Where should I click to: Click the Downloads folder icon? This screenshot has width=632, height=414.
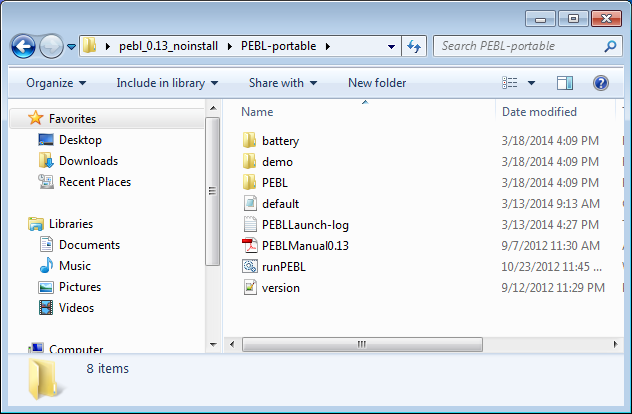[x=46, y=160]
